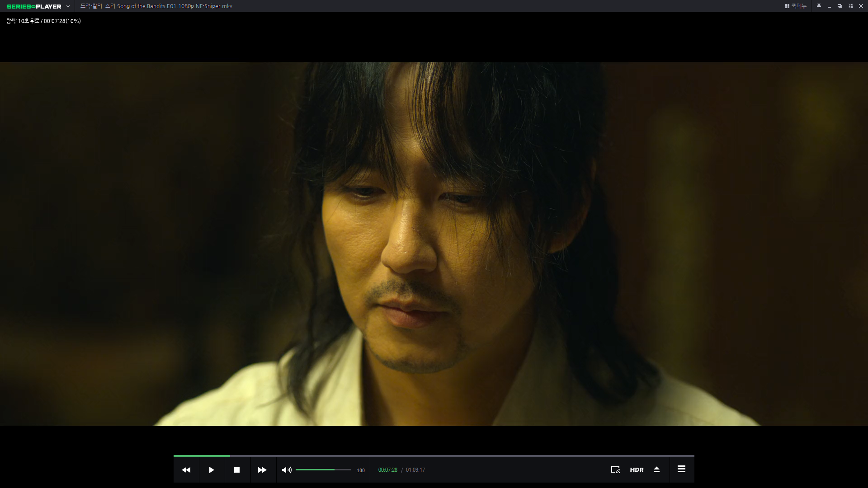
Task: Mute audio with the speaker icon
Action: pyautogui.click(x=286, y=470)
